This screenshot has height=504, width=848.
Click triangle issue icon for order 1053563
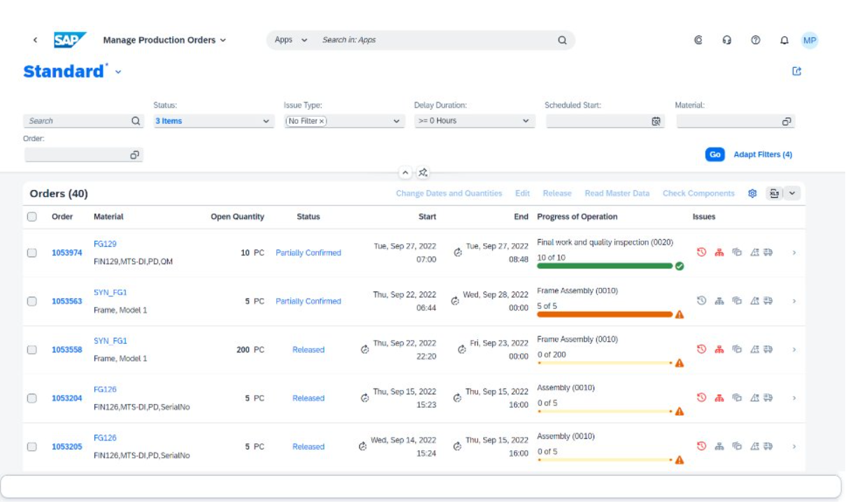pos(754,301)
